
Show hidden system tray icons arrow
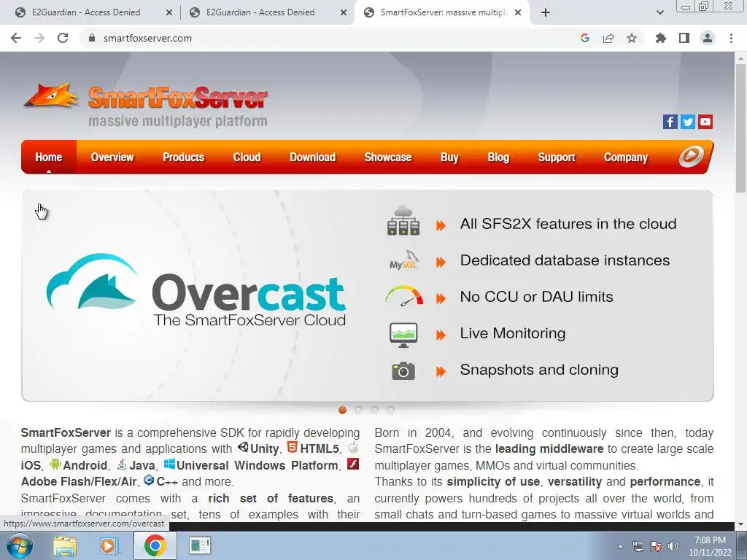click(620, 546)
